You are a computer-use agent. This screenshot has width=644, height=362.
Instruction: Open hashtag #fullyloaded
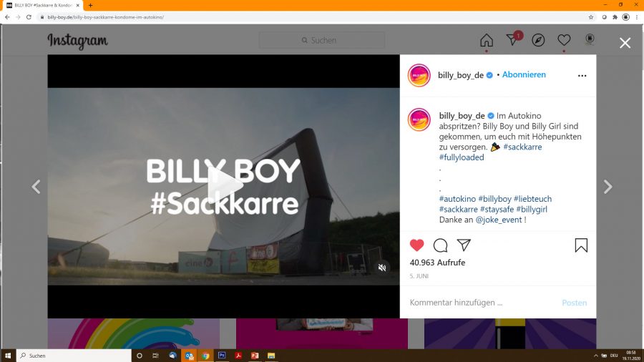click(x=462, y=157)
